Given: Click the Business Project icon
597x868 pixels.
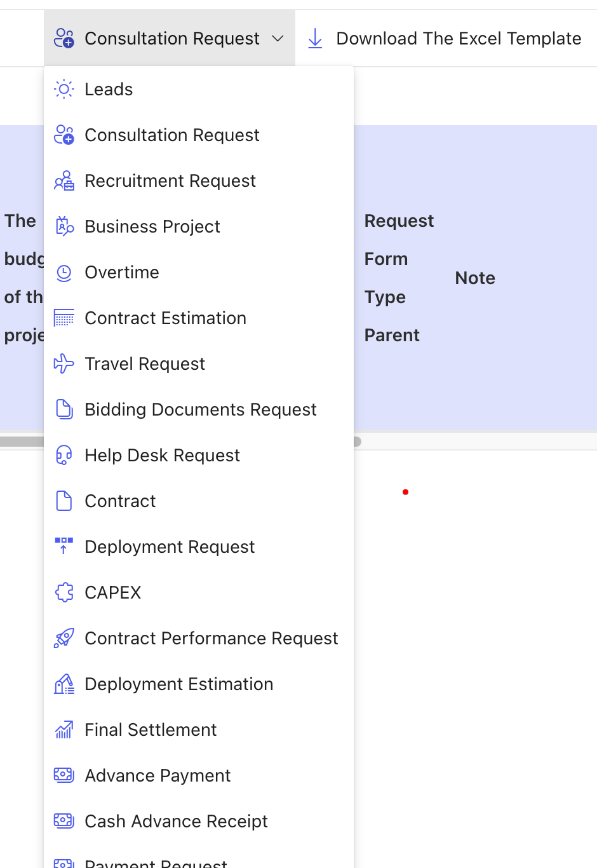Looking at the screenshot, I should coord(64,227).
